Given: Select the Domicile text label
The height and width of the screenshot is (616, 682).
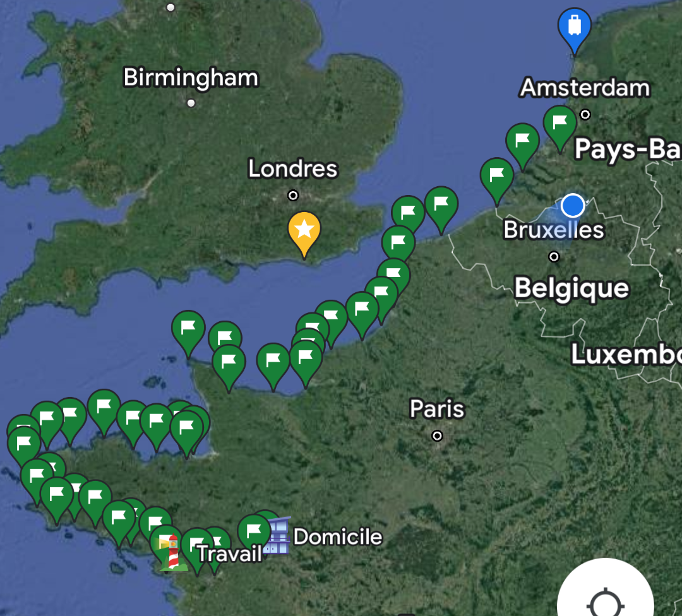Looking at the screenshot, I should pos(338,537).
